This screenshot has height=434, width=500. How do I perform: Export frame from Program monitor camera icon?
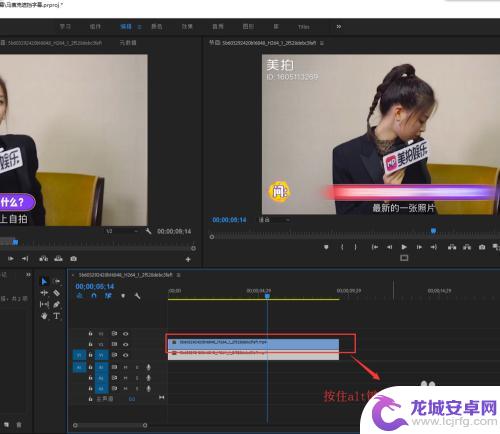(x=482, y=247)
